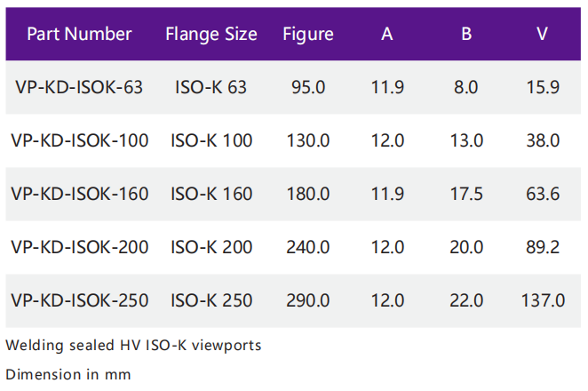
Task: Click the column header labeled B
Action: (466, 35)
